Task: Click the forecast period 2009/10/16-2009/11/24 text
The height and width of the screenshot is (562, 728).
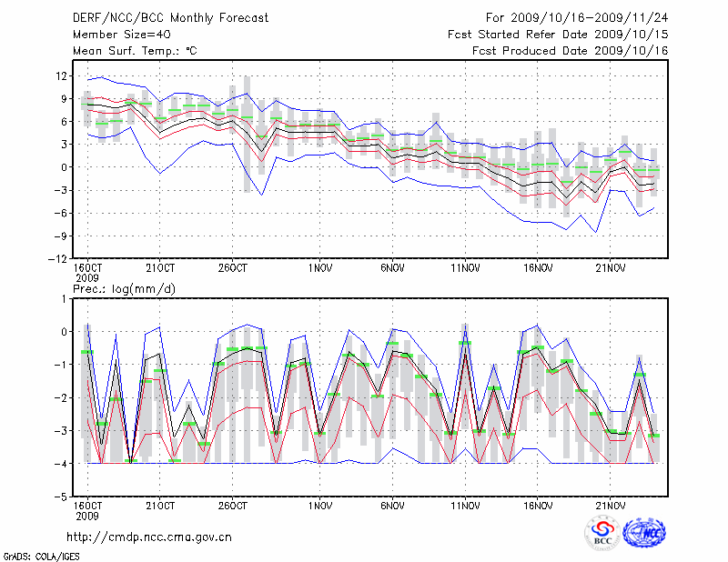Action: pos(577,17)
